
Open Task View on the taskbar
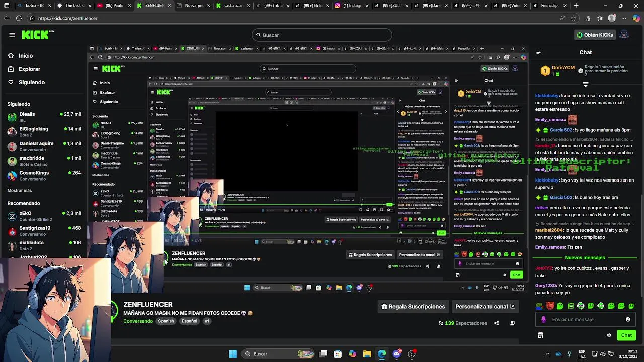[324, 354]
